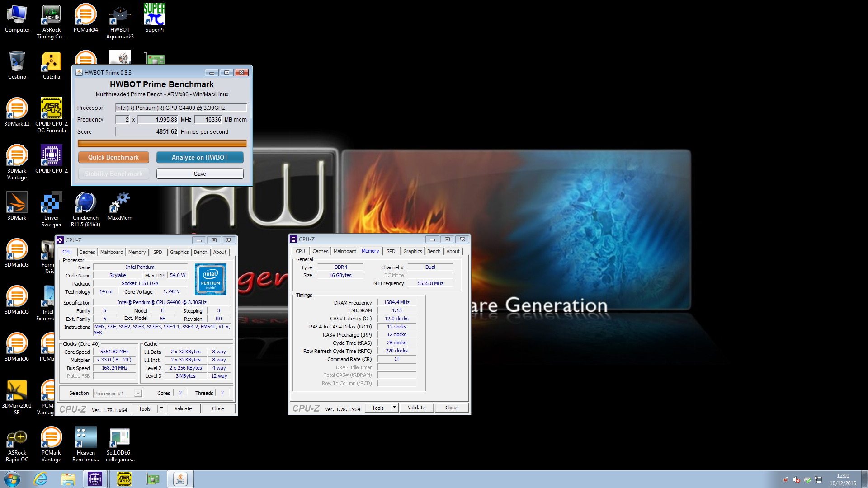Expand Tools dropdown arrow in right CPU-Z
The height and width of the screenshot is (488, 868).
click(394, 408)
